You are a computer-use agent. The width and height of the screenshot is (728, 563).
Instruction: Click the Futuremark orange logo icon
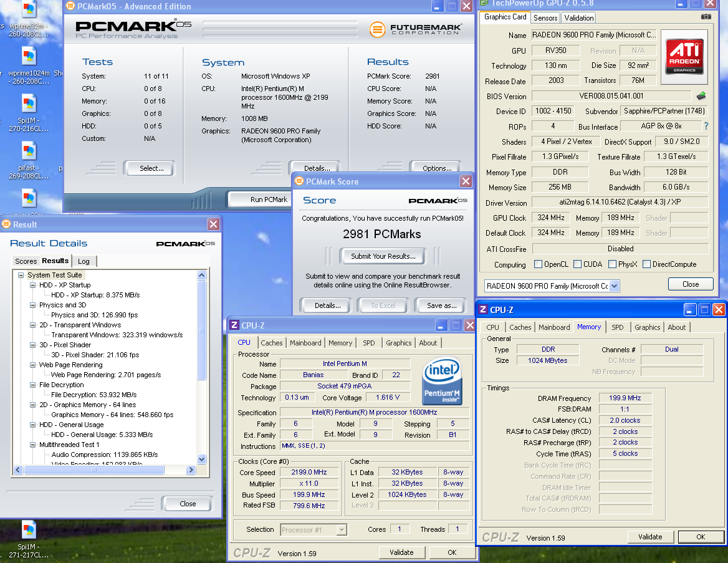(x=377, y=29)
